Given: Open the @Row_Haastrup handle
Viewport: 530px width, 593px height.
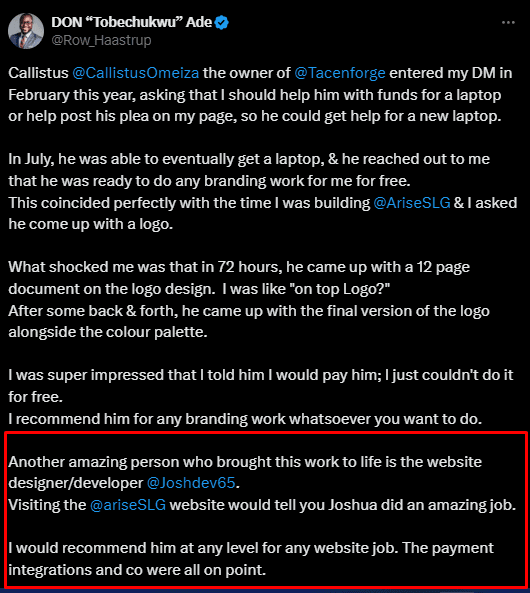Looking at the screenshot, I should coord(101,40).
